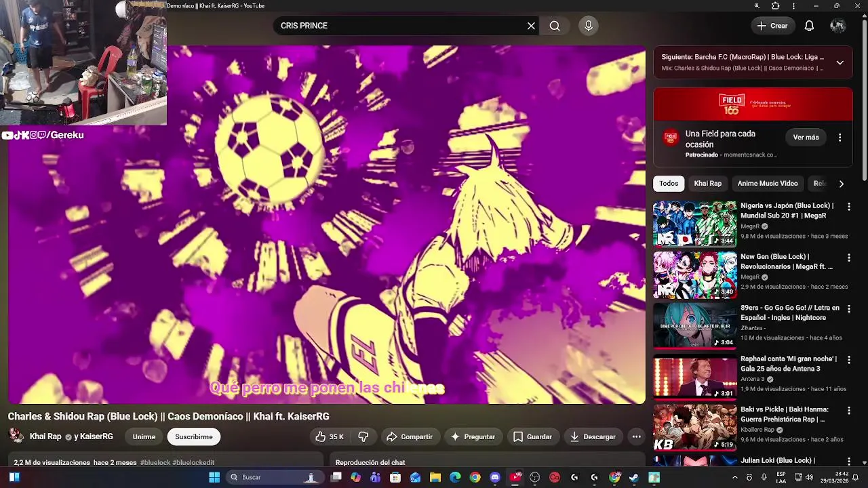Screen dimensions: 868x488
Task: Open Raphael Mi gran noche video thumbnail
Action: (x=694, y=377)
